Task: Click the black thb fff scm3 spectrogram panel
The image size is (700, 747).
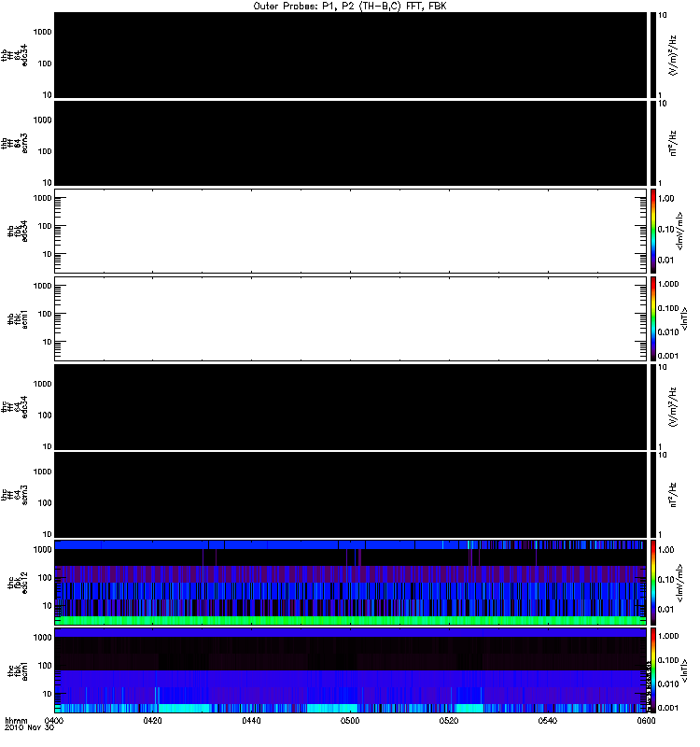Action: [x=350, y=144]
